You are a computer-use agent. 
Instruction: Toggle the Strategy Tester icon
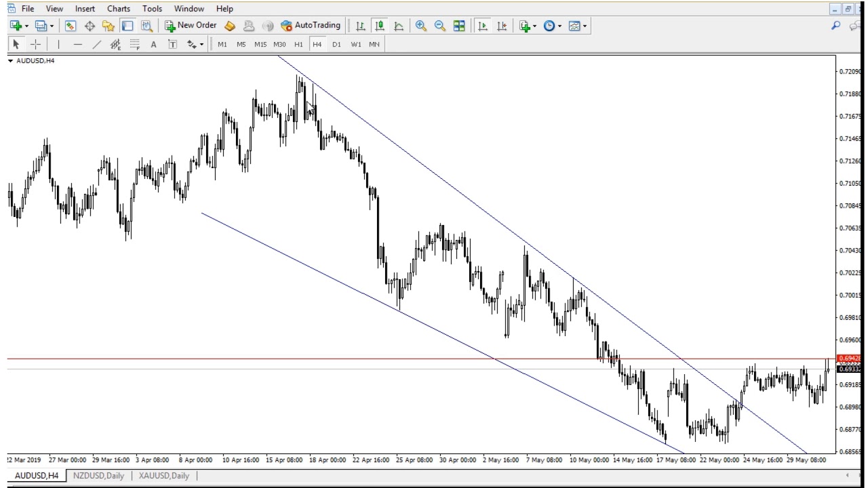click(146, 26)
